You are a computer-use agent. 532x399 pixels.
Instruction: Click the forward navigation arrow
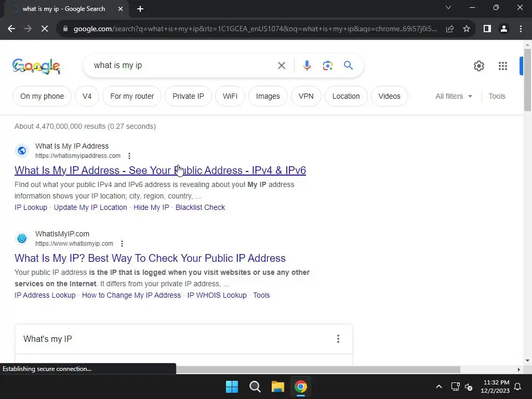point(28,29)
